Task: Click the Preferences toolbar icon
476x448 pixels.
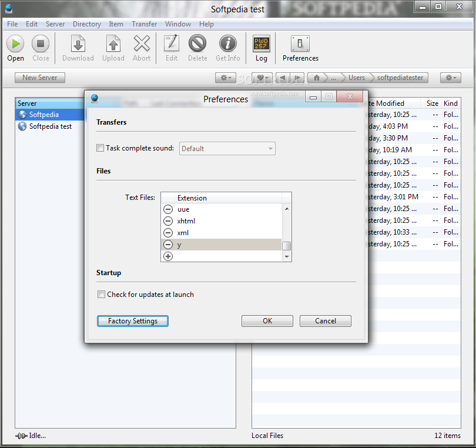Action: pyautogui.click(x=300, y=44)
